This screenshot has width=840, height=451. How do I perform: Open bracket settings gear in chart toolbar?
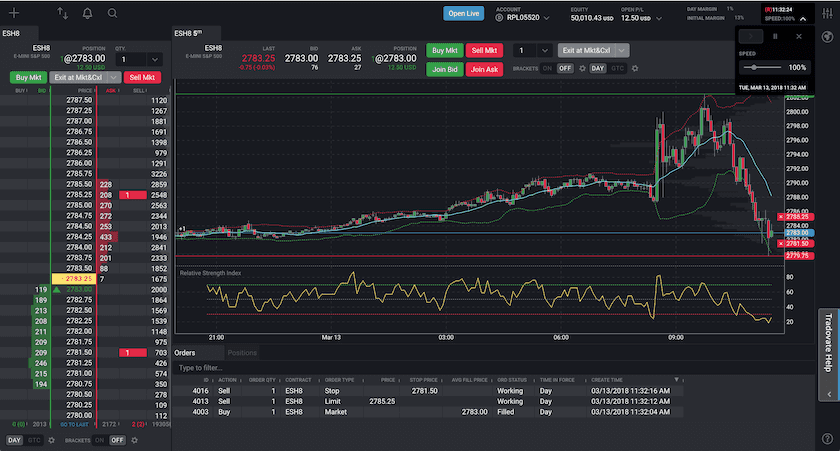coord(581,68)
